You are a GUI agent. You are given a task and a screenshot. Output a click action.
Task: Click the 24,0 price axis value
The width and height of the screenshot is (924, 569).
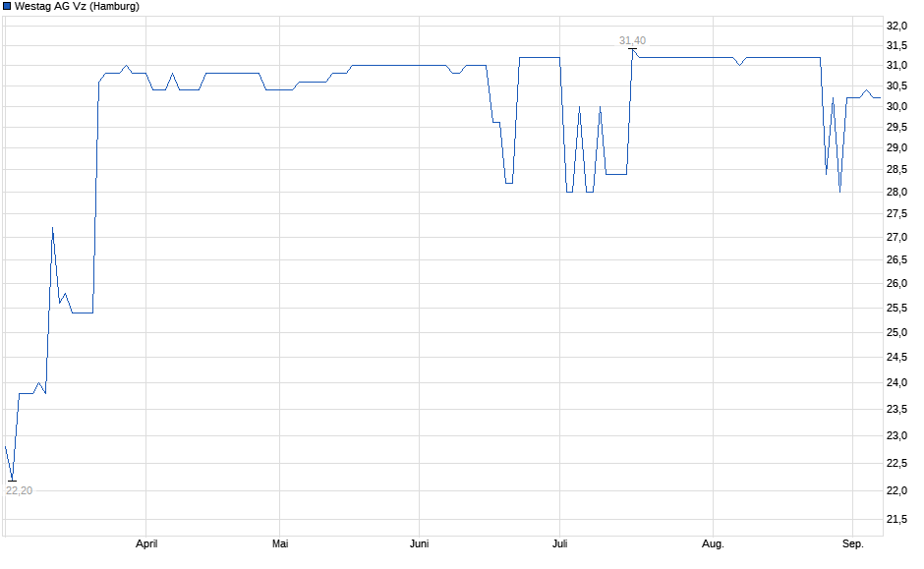[896, 383]
